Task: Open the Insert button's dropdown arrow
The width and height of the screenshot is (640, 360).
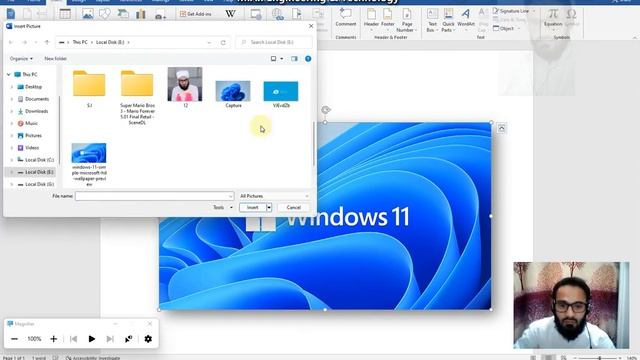Action: (269, 208)
